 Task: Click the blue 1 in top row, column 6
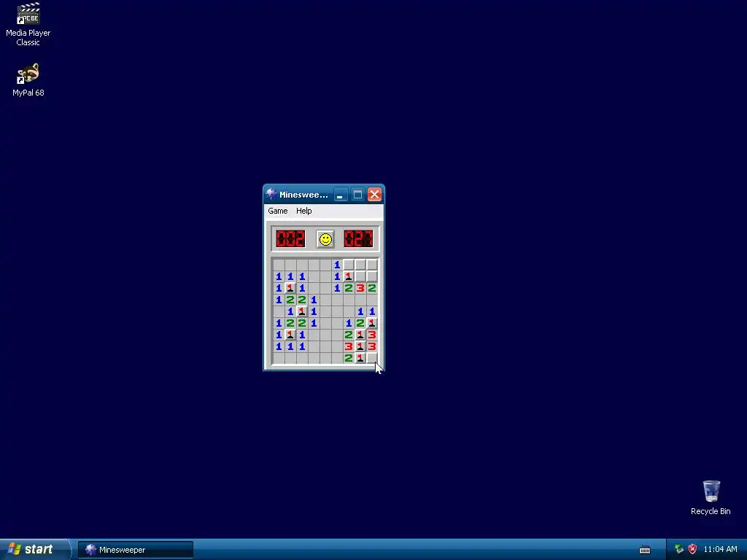click(337, 265)
